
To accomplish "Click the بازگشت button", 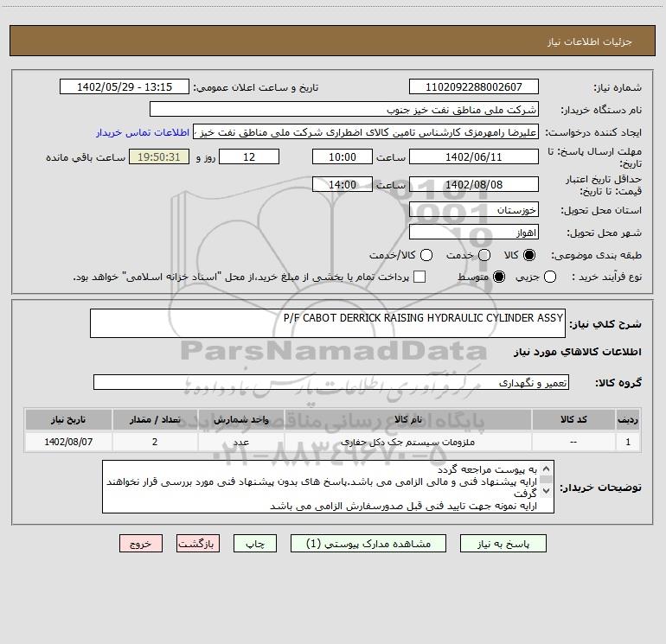I will click(x=198, y=544).
